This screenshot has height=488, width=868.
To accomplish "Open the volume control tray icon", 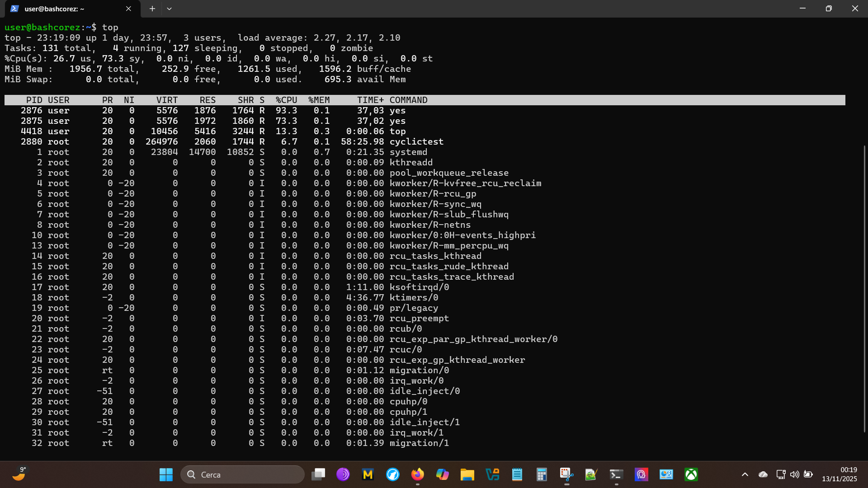I will pyautogui.click(x=794, y=474).
